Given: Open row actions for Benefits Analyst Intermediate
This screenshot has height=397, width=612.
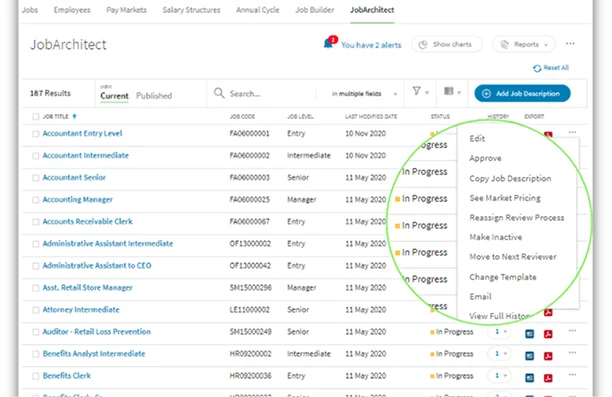Looking at the screenshot, I should (x=572, y=352).
